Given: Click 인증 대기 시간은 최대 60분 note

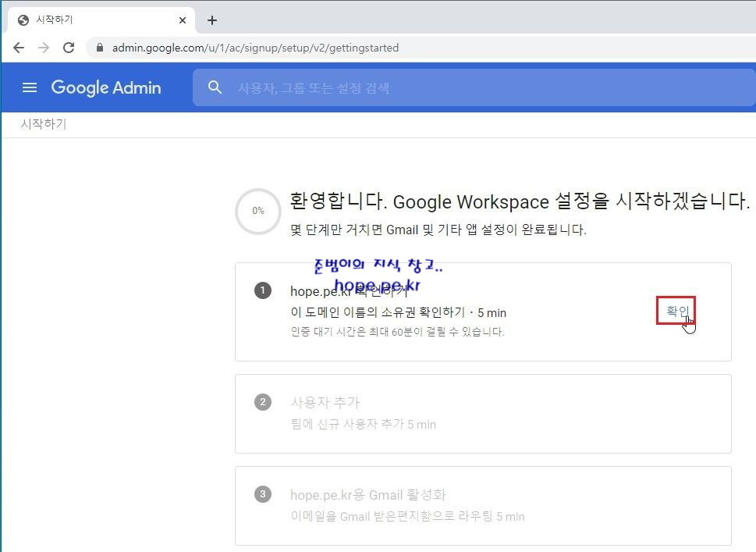Looking at the screenshot, I should point(397,332).
